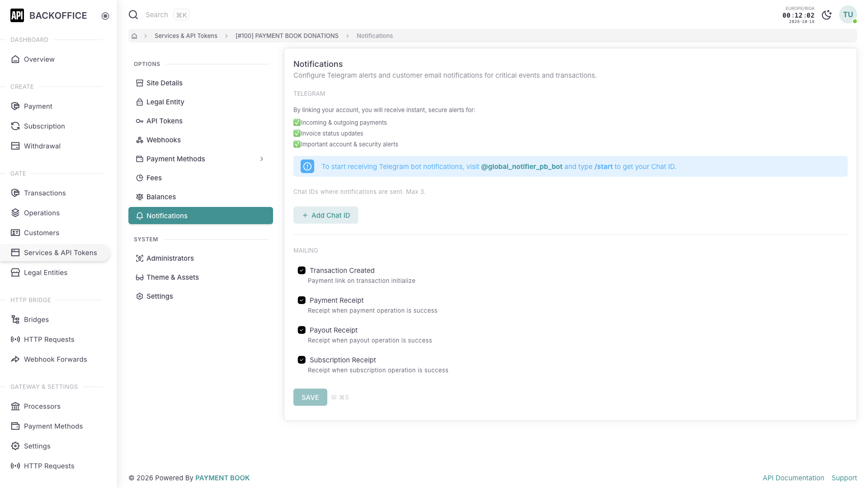This screenshot has width=868, height=488.
Task: Open Transactions in the Gate section
Action: (55, 193)
